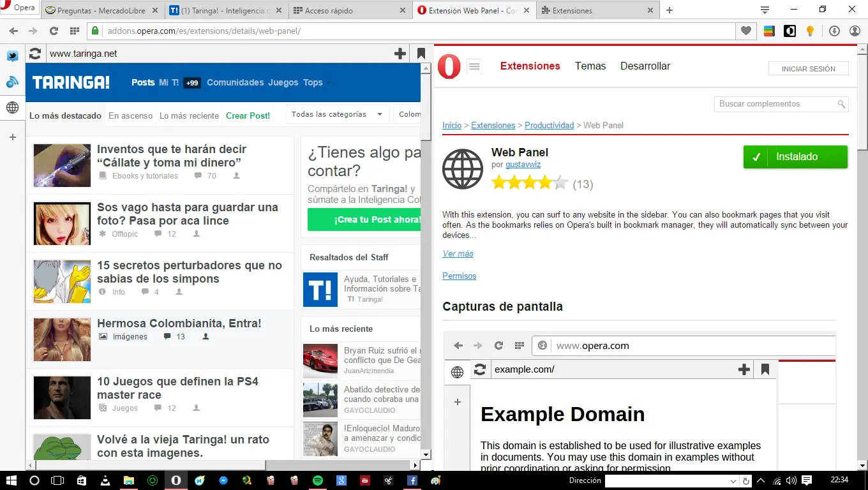This screenshot has height=490, width=868.
Task: Add a web panel bookmark with plus icon
Action: pyautogui.click(x=400, y=54)
